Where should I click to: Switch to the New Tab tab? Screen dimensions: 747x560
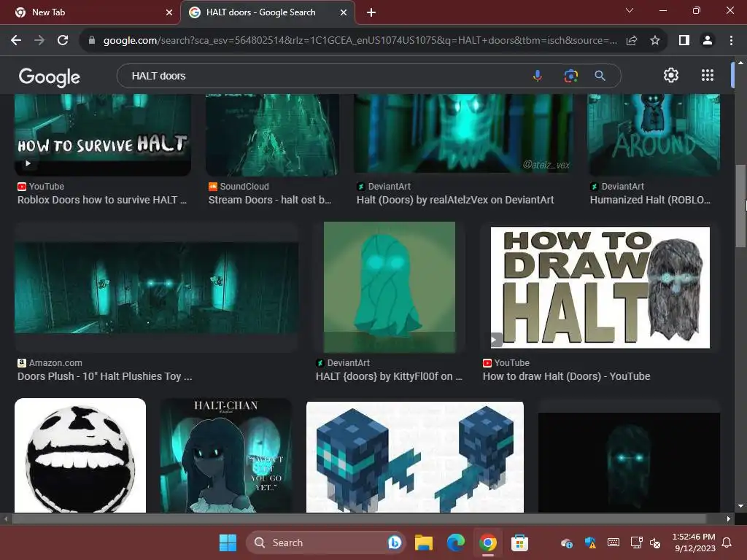[x=90, y=12]
